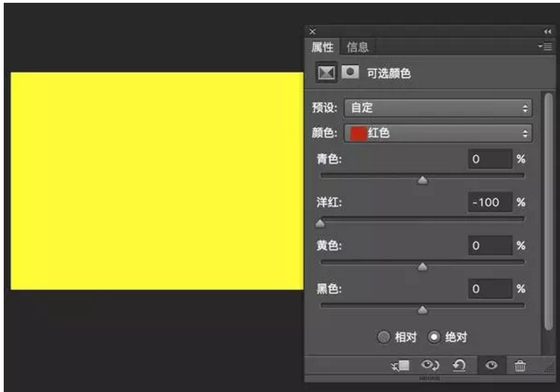Click the 洋红 value field showing -100
The image size is (560, 392).
pos(490,203)
